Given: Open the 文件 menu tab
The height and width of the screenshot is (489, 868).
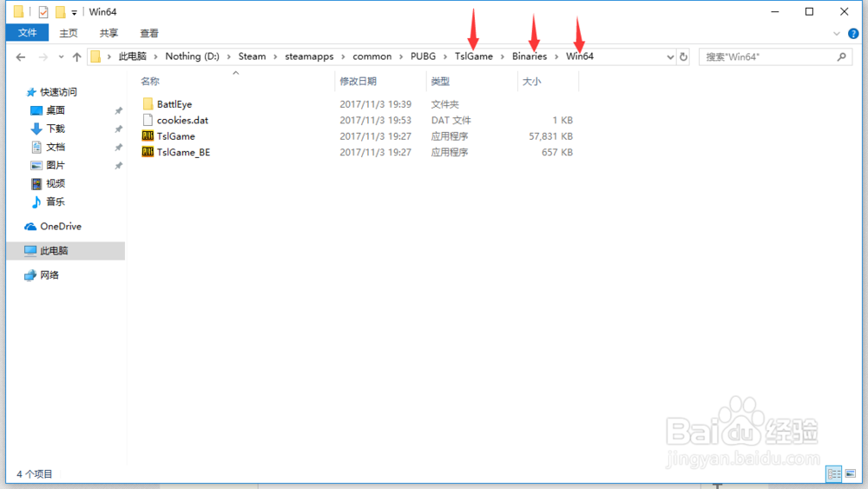Looking at the screenshot, I should pos(27,33).
